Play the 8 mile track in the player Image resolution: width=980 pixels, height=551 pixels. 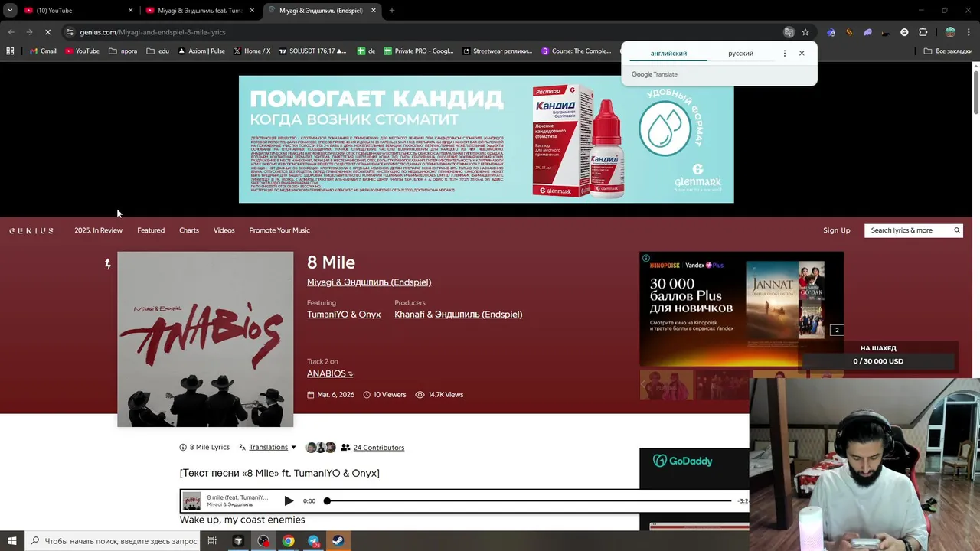tap(289, 501)
